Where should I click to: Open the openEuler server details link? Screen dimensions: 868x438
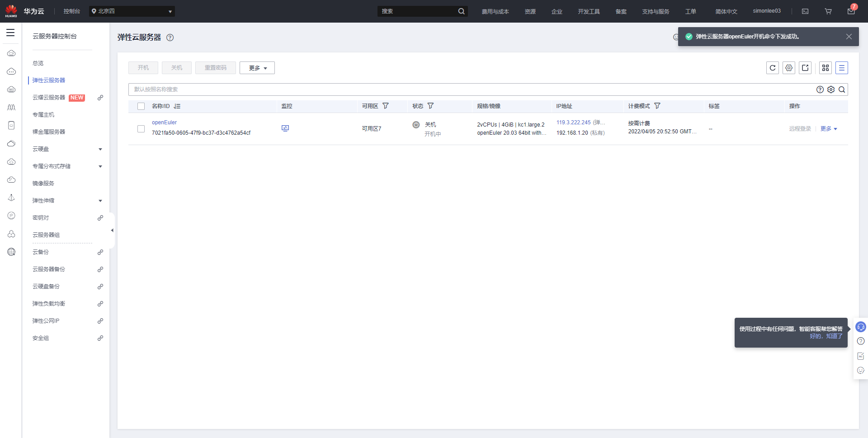click(165, 122)
